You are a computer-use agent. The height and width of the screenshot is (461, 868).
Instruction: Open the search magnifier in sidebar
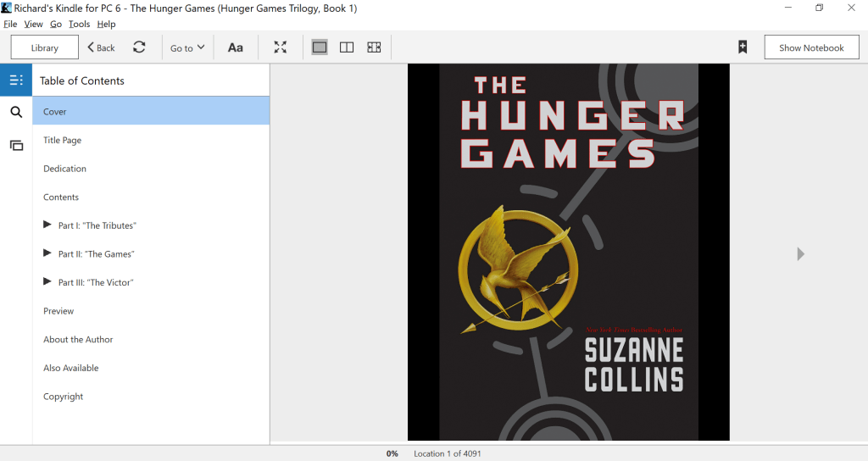click(16, 112)
